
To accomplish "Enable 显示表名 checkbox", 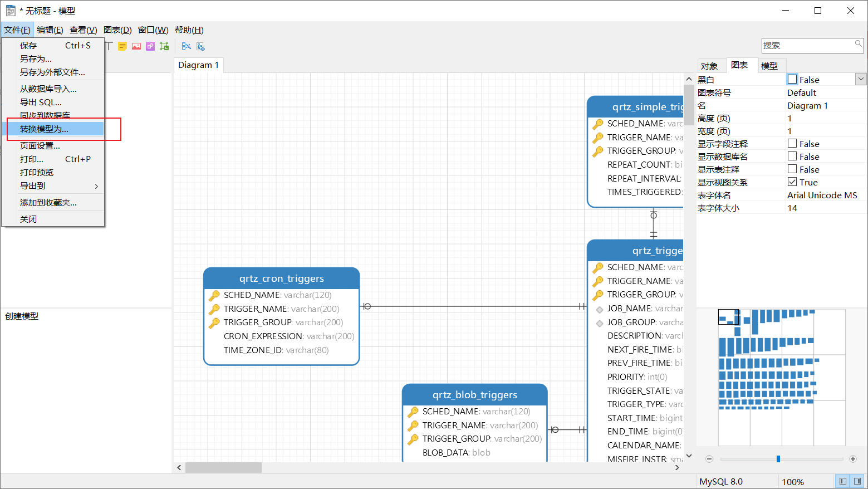I will [792, 169].
